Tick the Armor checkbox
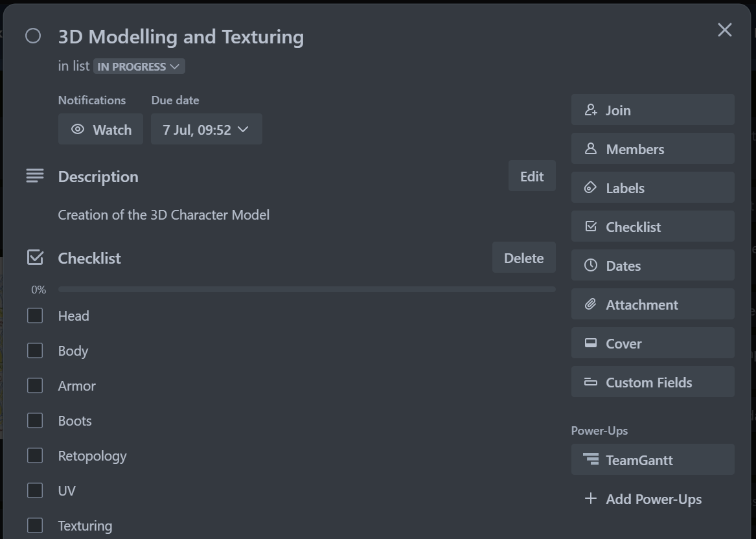This screenshot has height=539, width=756. [x=35, y=385]
